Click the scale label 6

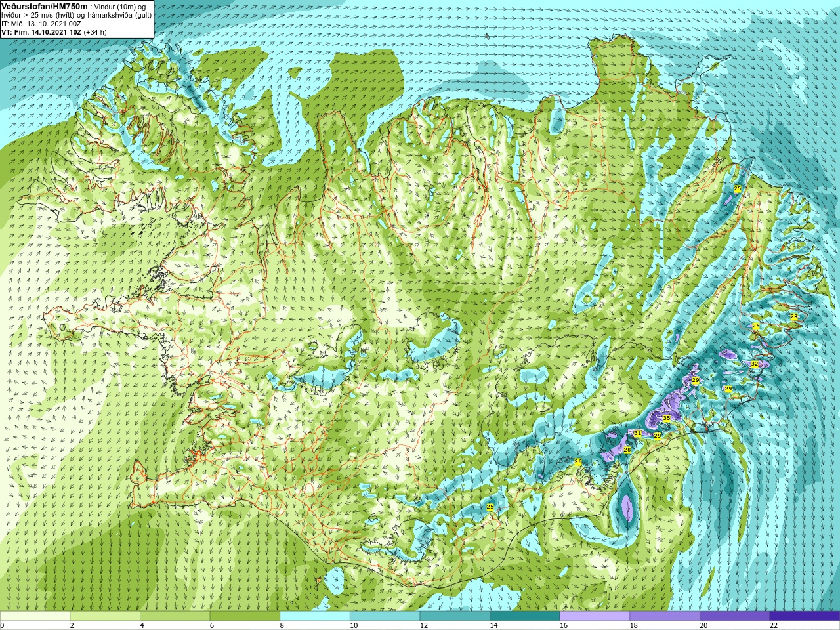(x=212, y=625)
